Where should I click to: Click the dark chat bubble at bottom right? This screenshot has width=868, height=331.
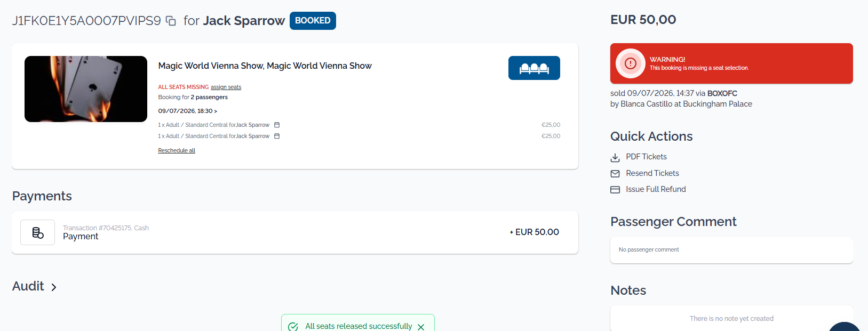[x=845, y=326]
